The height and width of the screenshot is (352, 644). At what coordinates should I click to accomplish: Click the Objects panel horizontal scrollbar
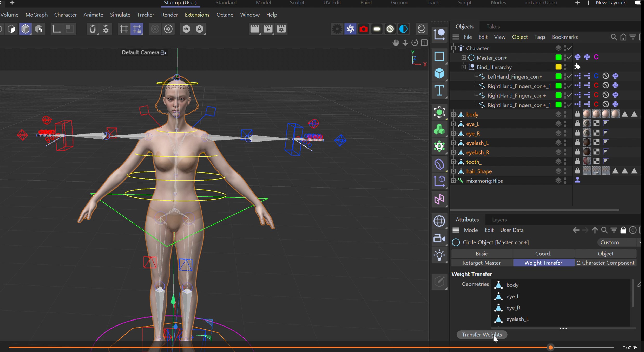coord(534,210)
